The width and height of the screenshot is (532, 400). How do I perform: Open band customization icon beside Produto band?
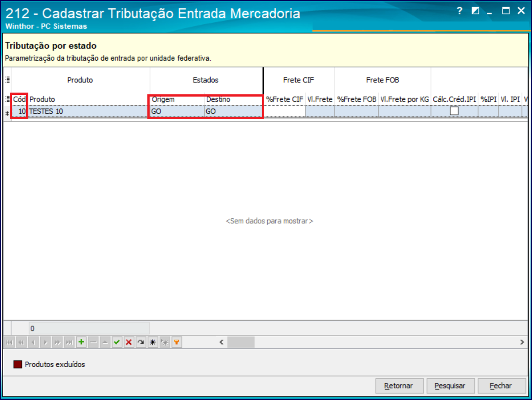7,80
